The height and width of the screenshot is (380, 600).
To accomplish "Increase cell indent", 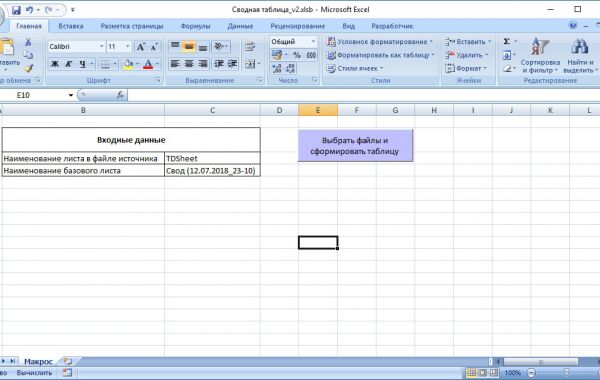I will 232,64.
